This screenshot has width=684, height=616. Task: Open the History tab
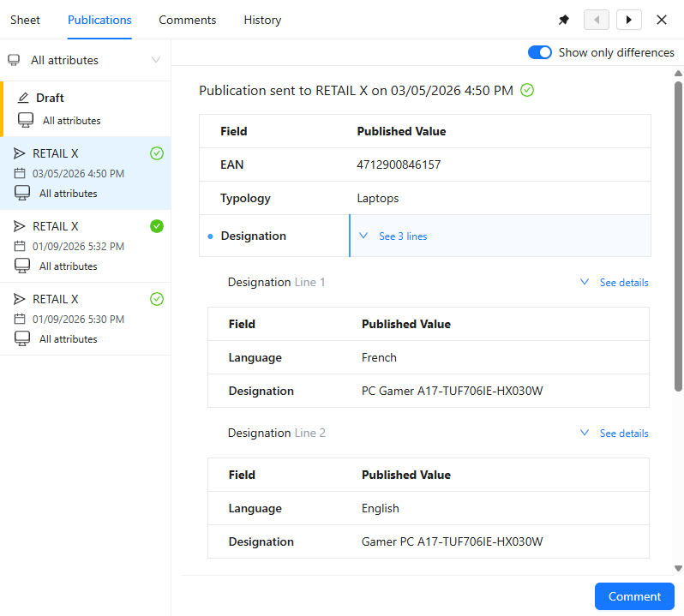pyautogui.click(x=262, y=20)
